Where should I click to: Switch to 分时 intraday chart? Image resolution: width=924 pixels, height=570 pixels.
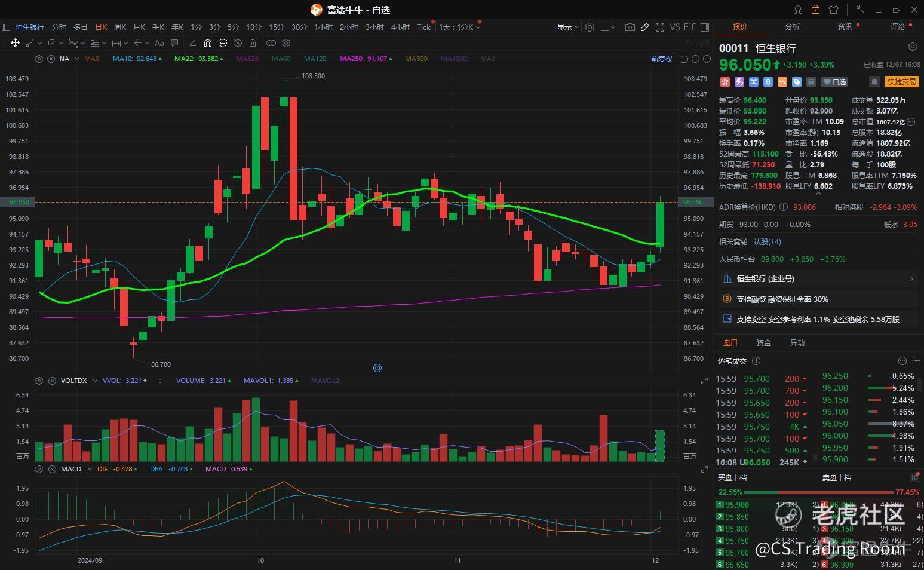[59, 27]
